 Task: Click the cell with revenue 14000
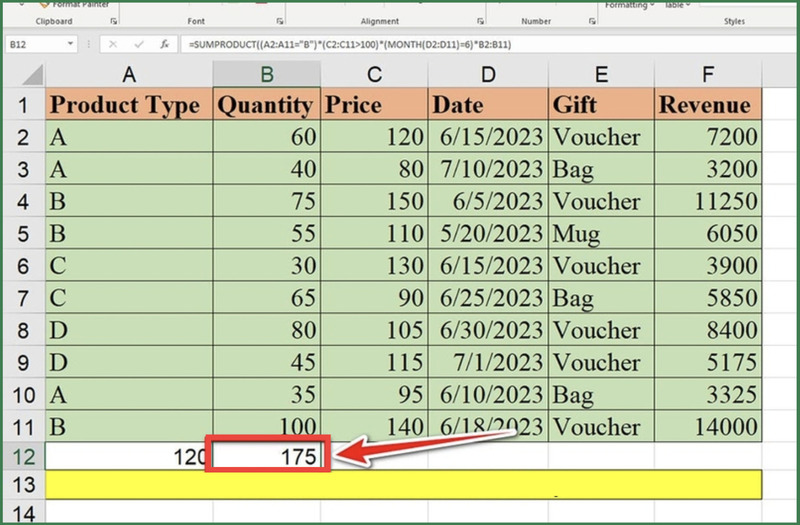click(710, 426)
